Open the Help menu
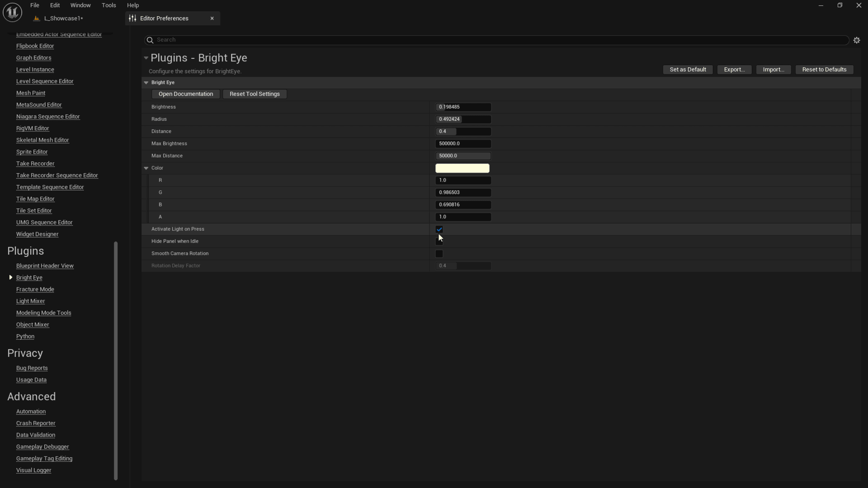 (133, 5)
